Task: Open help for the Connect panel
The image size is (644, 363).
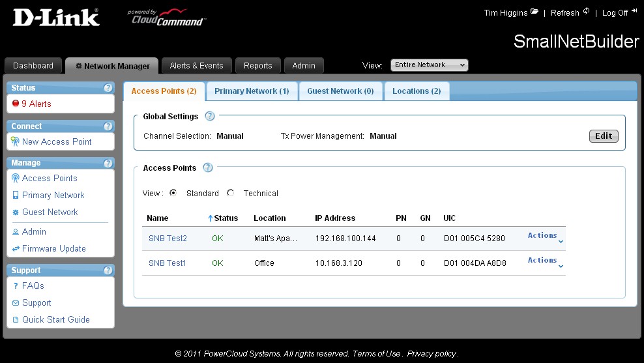Action: (108, 126)
